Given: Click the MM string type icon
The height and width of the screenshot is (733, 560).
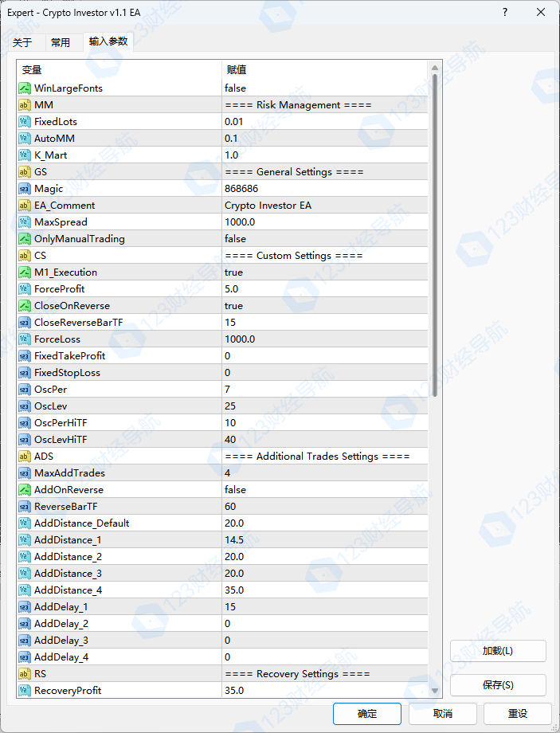Looking at the screenshot, I should (x=25, y=105).
